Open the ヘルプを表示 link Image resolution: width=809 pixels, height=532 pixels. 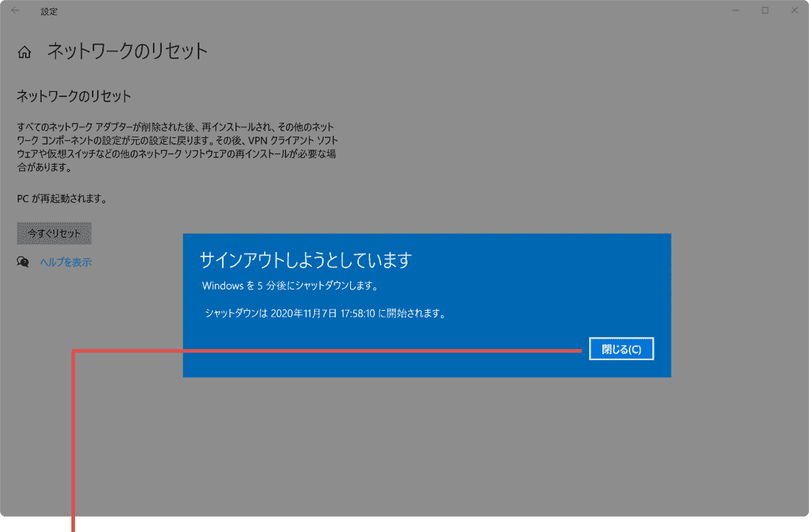pyautogui.click(x=66, y=262)
